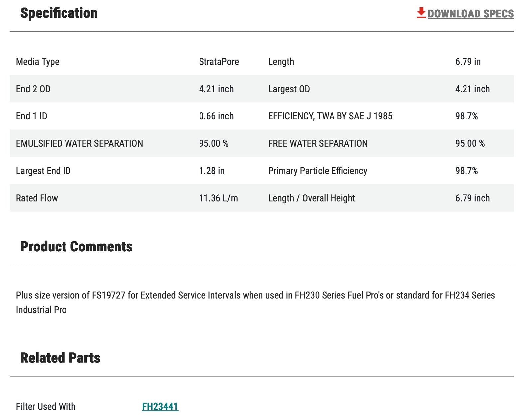Open related part FH23441 link
This screenshot has height=420, width=532.
coord(160,406)
